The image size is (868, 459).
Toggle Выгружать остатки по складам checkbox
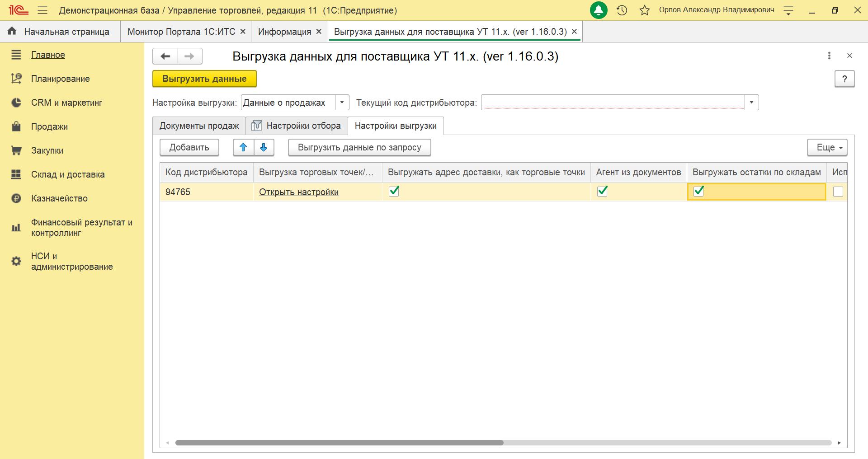699,191
